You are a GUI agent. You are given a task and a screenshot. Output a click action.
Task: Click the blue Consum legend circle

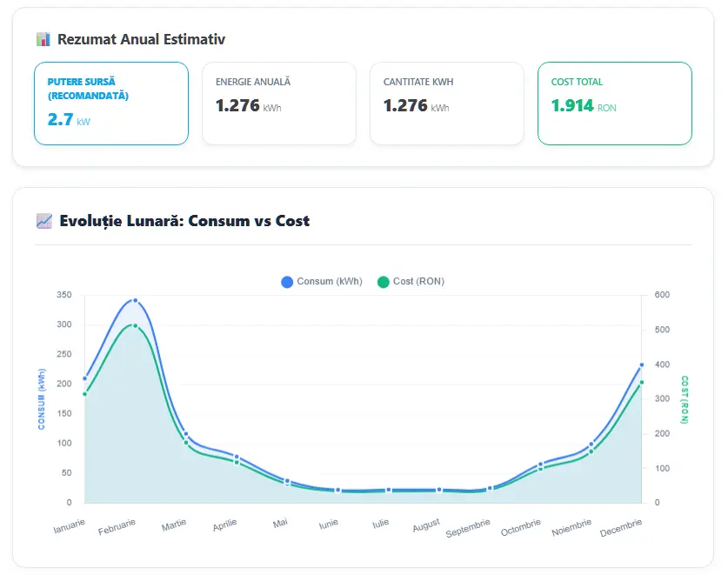(287, 282)
